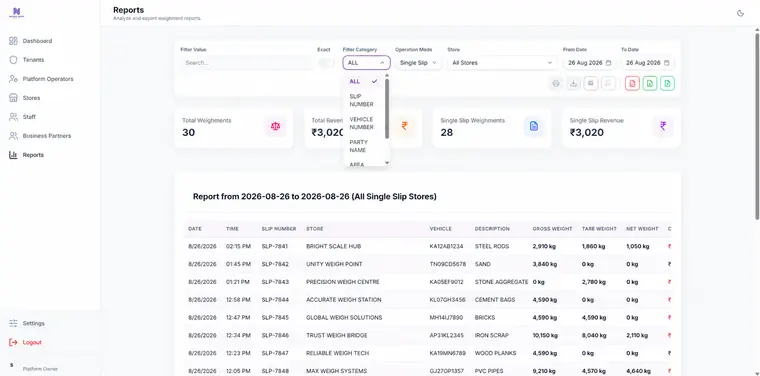Click the Platform Owner profile label

coord(40,369)
